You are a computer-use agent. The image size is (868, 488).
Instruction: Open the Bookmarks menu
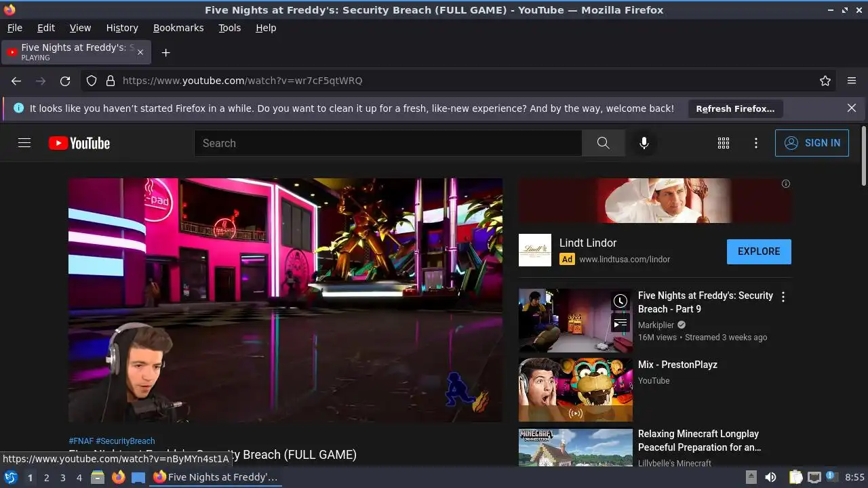178,28
